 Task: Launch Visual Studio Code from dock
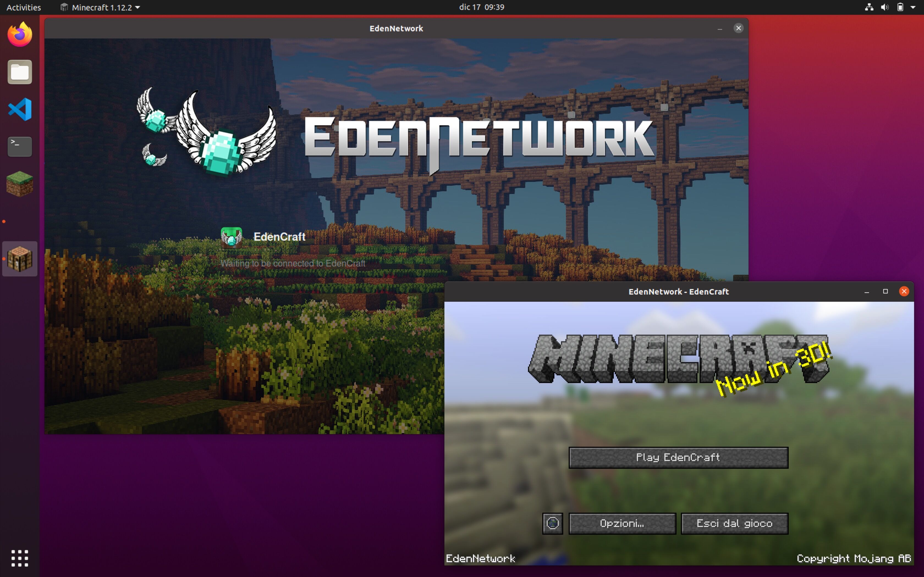20,109
